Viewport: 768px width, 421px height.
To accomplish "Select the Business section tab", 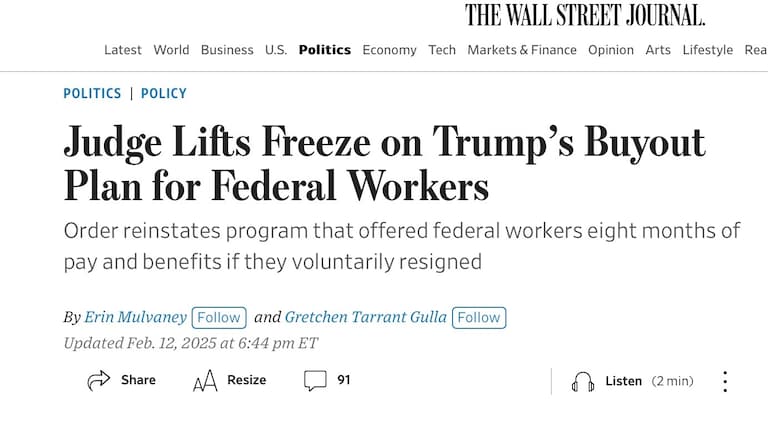I will 227,50.
